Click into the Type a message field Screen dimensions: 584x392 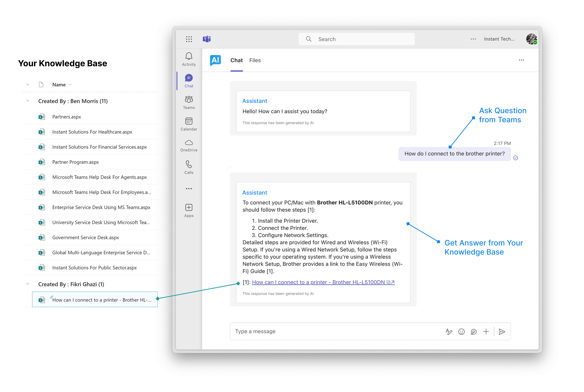click(x=335, y=331)
